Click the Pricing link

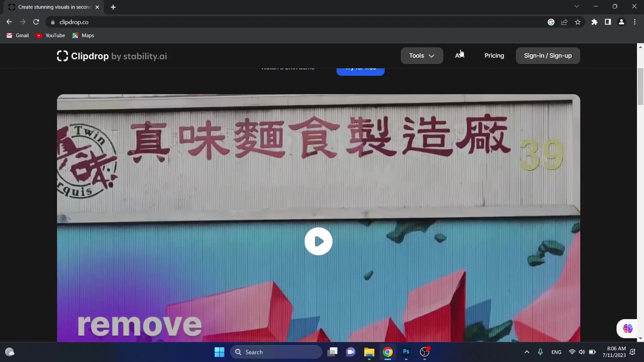pos(494,56)
